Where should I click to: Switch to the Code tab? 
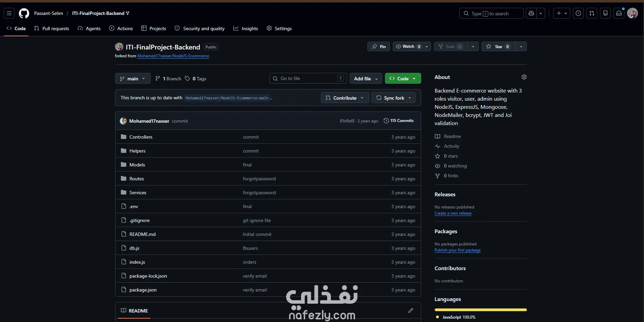(x=16, y=28)
